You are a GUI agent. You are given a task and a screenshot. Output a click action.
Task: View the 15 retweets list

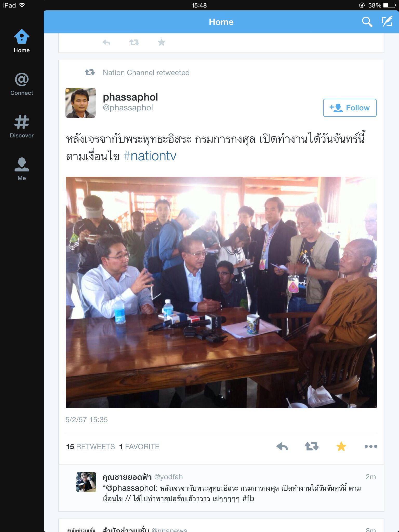coord(90,447)
